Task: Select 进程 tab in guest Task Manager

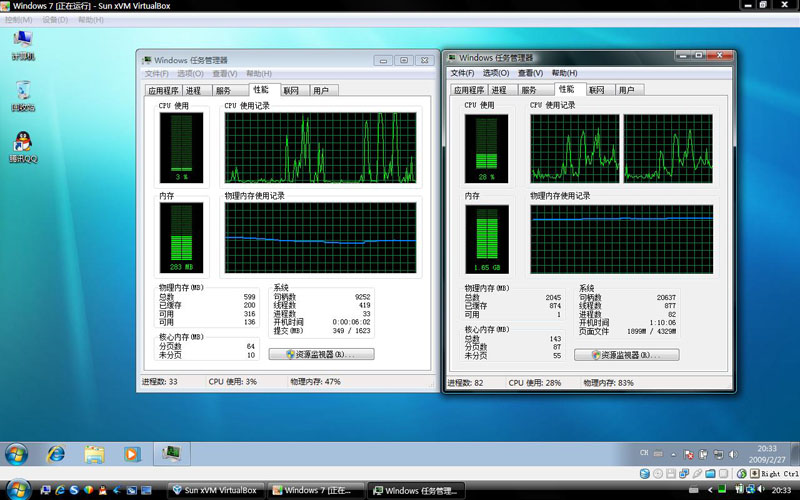Action: pos(195,91)
